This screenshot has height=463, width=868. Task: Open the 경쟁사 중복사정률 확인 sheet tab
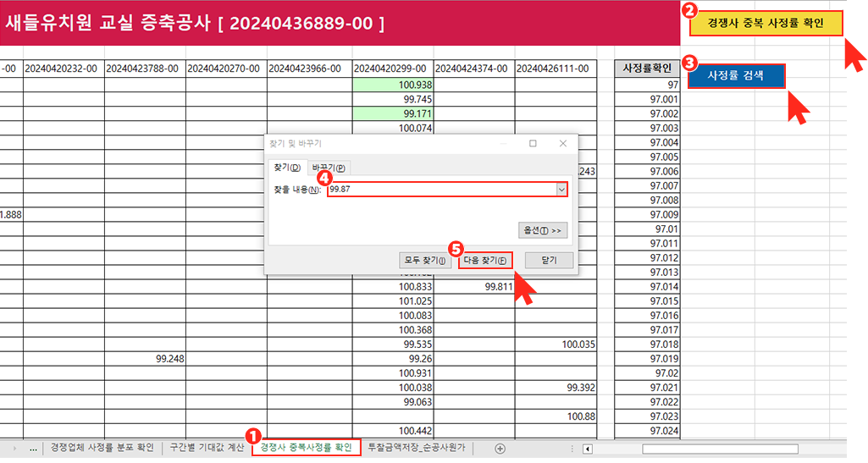tap(306, 447)
